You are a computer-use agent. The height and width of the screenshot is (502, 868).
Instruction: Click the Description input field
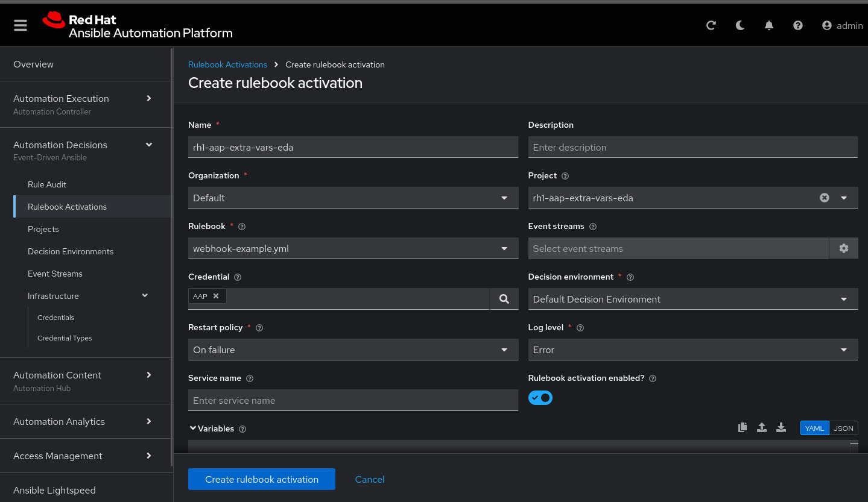[x=693, y=147]
